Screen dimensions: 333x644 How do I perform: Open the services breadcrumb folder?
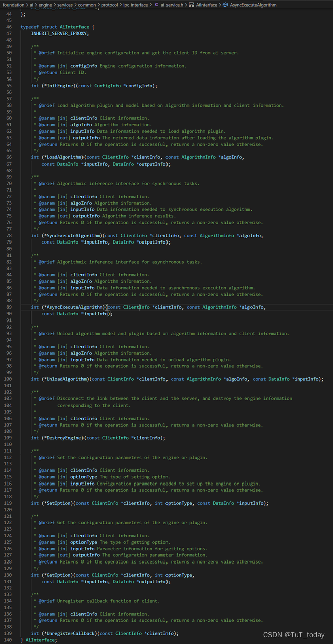coord(65,4)
